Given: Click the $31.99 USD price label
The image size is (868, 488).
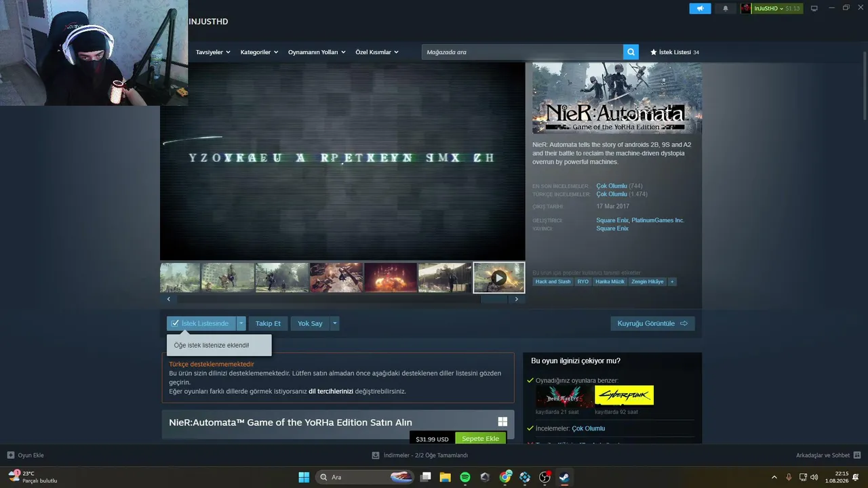Looking at the screenshot, I should pos(432,439).
